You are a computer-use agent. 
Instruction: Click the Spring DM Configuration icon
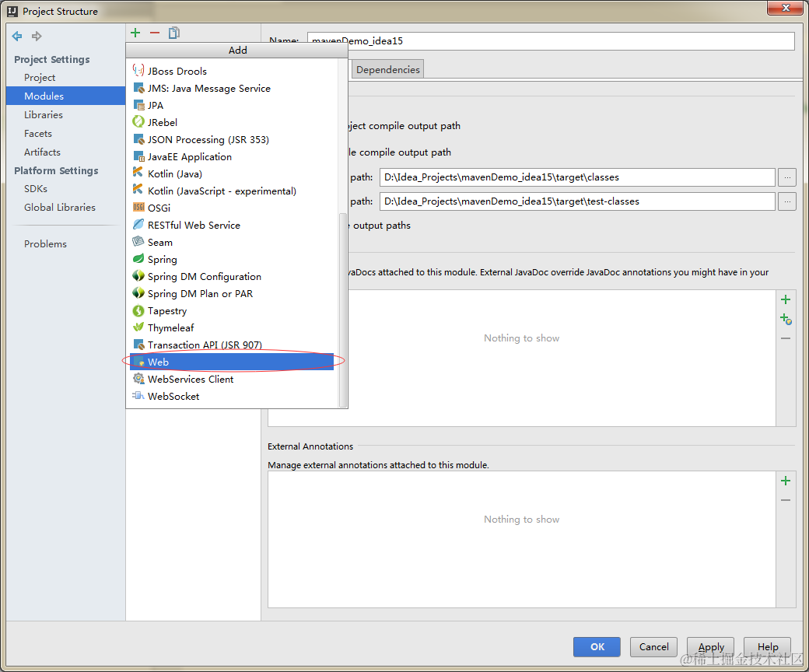[138, 276]
